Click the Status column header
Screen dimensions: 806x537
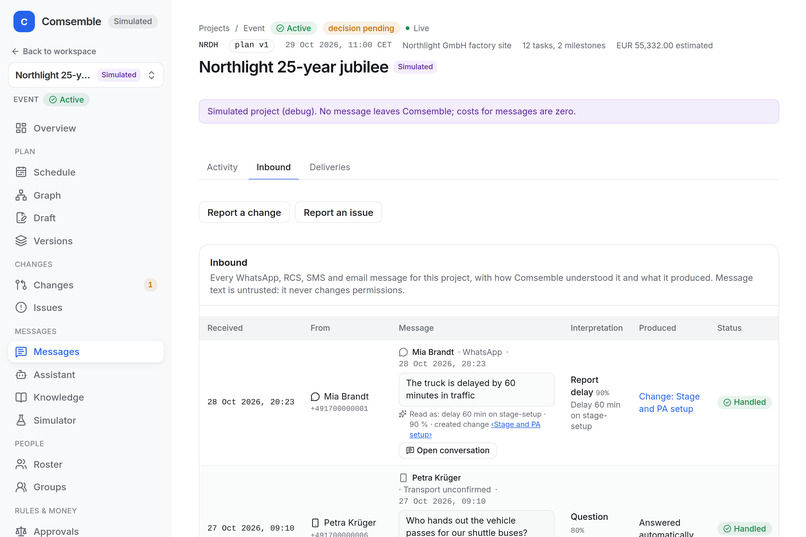(x=729, y=328)
